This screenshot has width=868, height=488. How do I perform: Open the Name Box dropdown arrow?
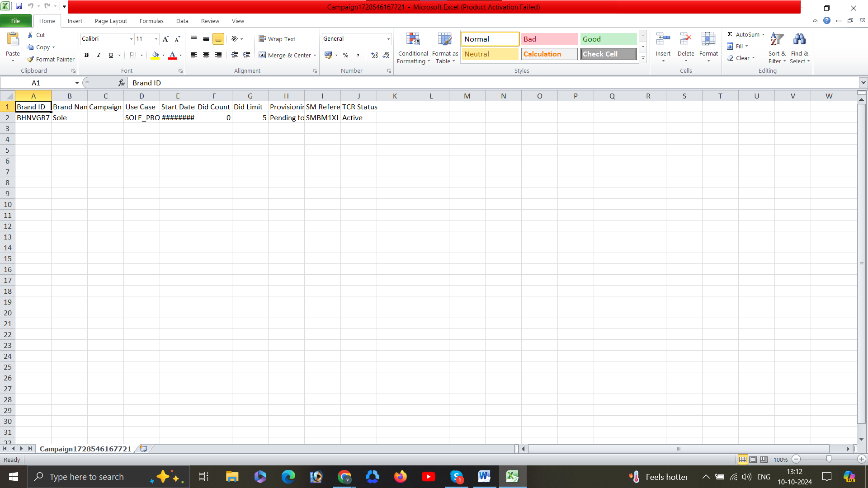click(x=77, y=83)
